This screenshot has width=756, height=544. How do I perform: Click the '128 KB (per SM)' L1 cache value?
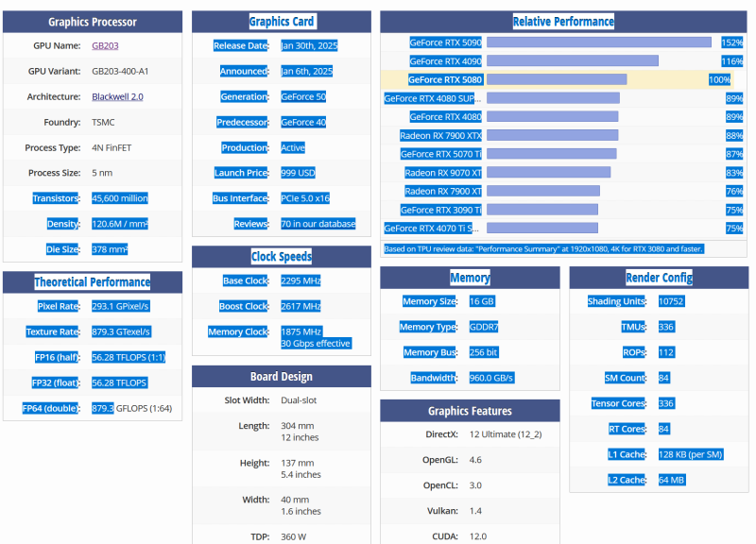click(x=691, y=455)
